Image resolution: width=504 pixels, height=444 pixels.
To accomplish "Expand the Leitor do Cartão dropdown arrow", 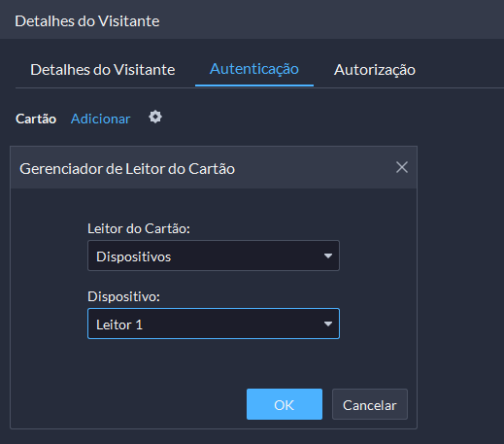I will [x=328, y=256].
